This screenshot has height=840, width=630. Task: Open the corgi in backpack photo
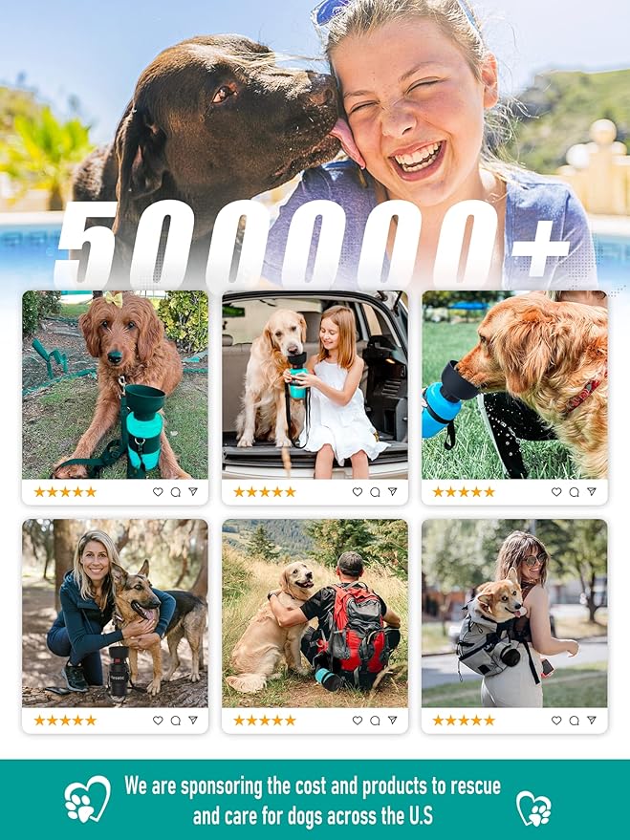point(515,613)
